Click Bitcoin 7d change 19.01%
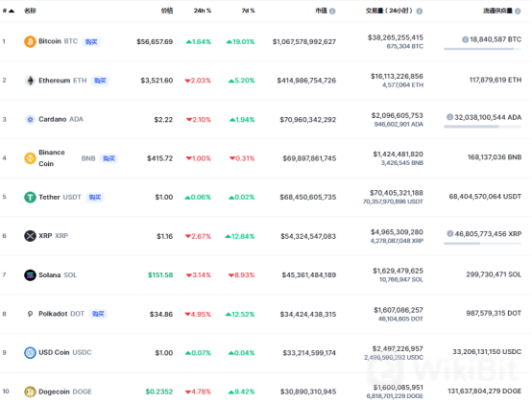 point(241,41)
